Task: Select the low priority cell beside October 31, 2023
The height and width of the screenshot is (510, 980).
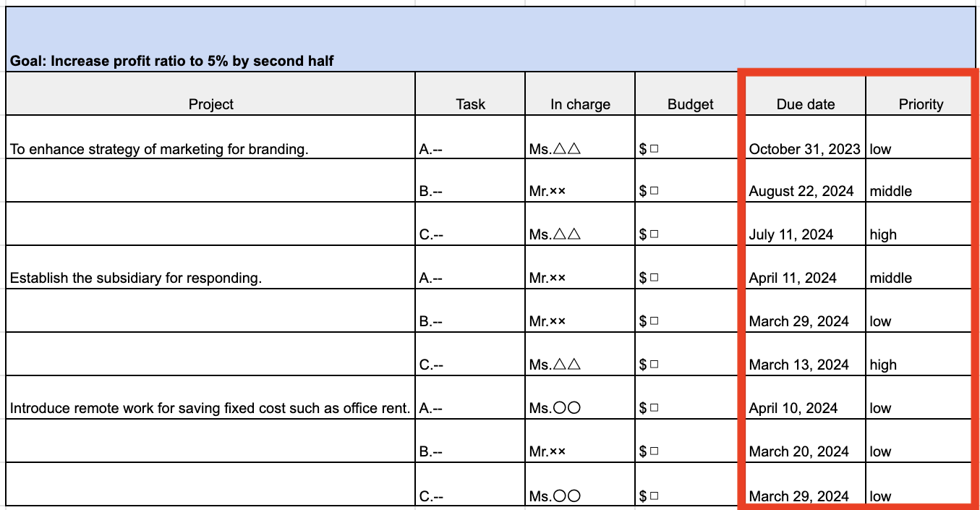Action: pos(880,150)
